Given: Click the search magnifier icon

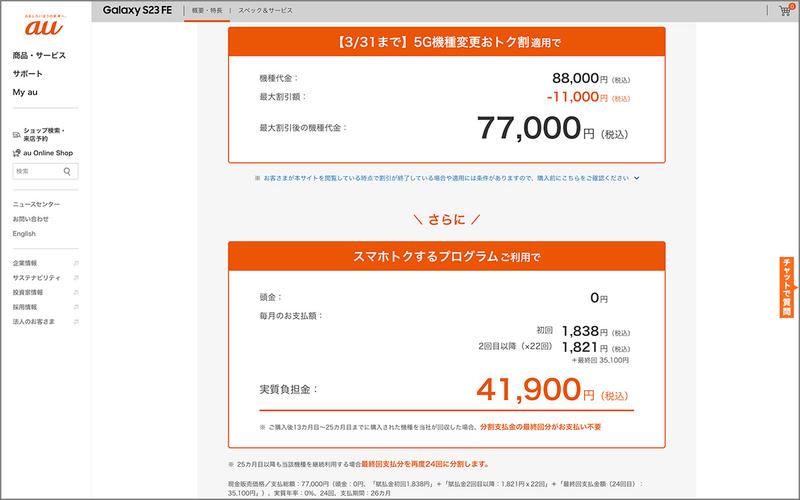Looking at the screenshot, I should pos(67,171).
